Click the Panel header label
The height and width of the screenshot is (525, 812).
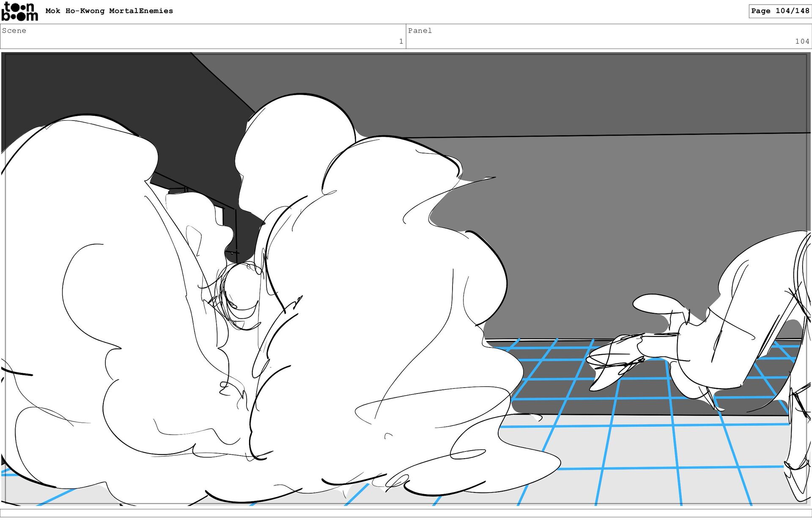pos(420,30)
